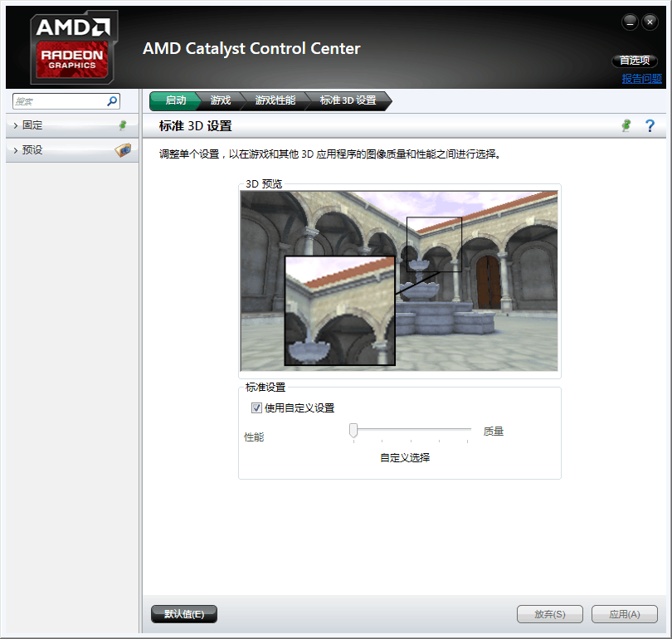Click into the 搜索 search field
Image resolution: width=672 pixels, height=639 pixels.
(x=58, y=101)
